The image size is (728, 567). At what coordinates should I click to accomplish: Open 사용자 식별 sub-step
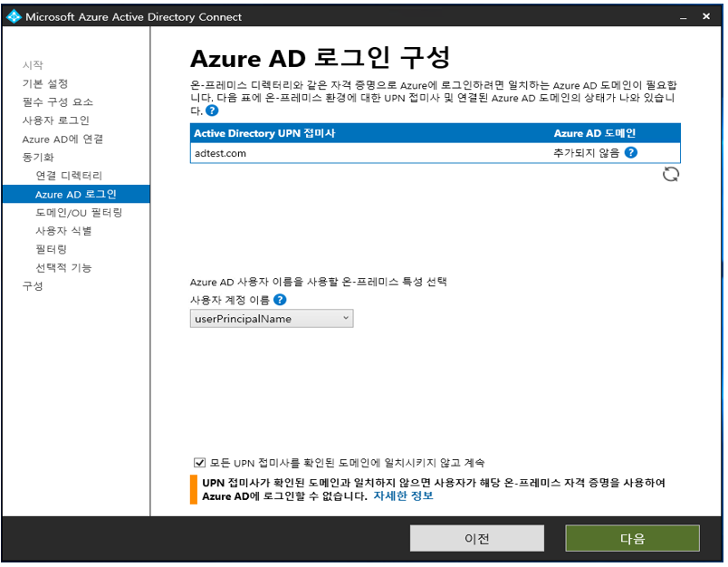pyautogui.click(x=63, y=231)
